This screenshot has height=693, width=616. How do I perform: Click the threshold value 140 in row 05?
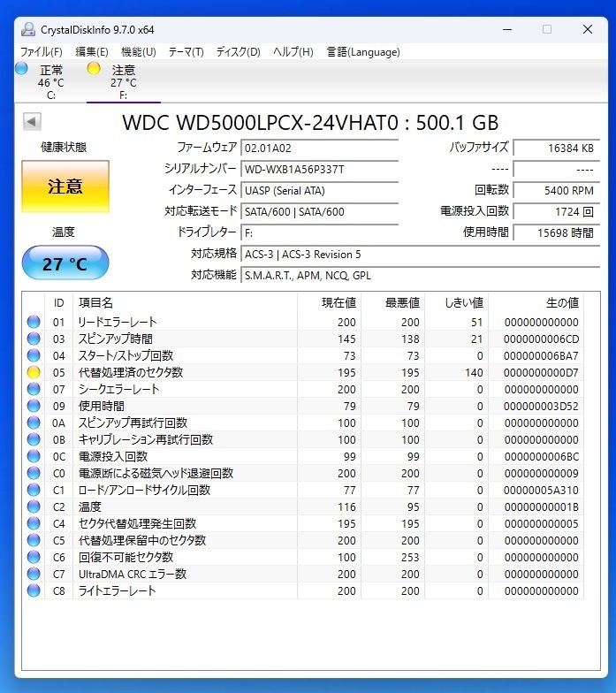(474, 373)
